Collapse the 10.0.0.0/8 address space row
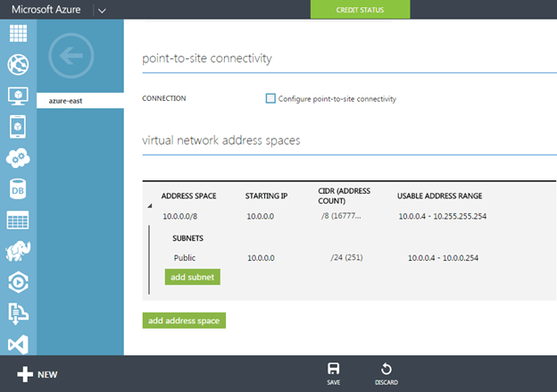The width and height of the screenshot is (557, 392). point(149,206)
